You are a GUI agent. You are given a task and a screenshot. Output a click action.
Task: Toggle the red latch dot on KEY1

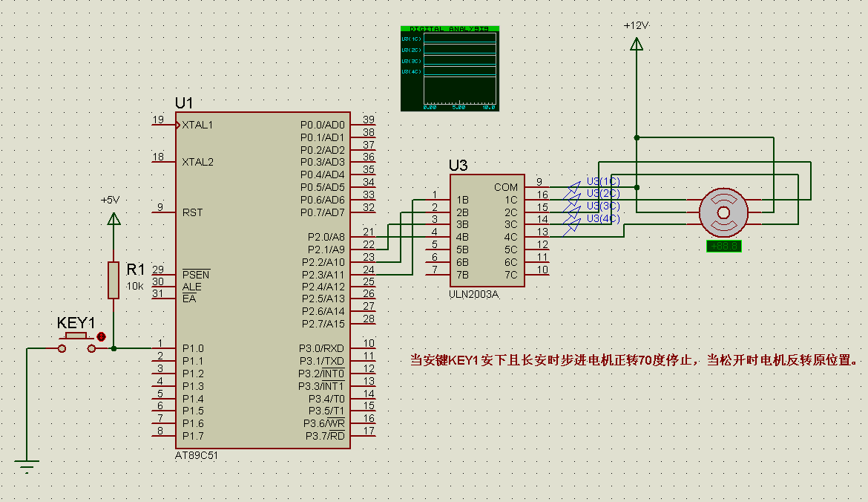pos(101,336)
